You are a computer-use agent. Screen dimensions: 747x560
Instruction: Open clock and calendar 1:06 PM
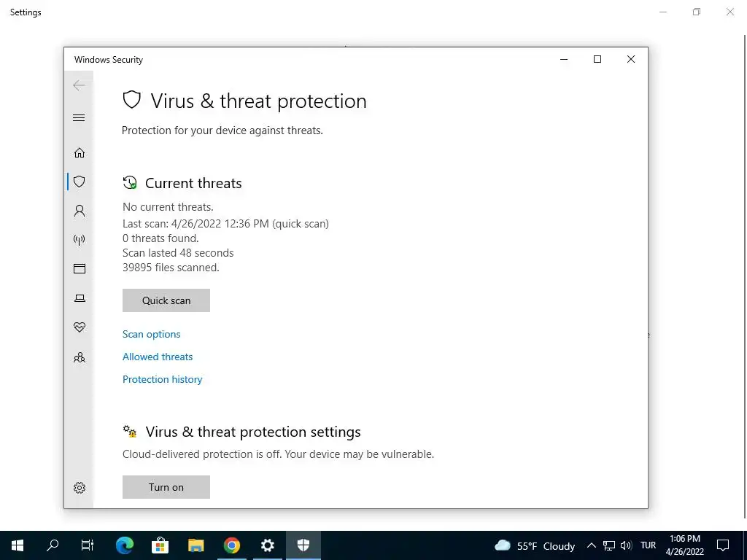tap(684, 545)
